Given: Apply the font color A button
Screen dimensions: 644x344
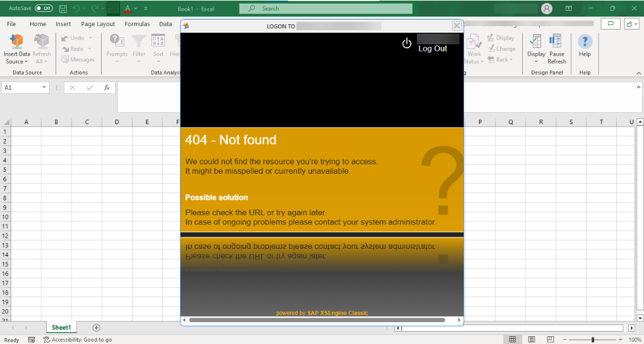Looking at the screenshot, I should 128,8.
